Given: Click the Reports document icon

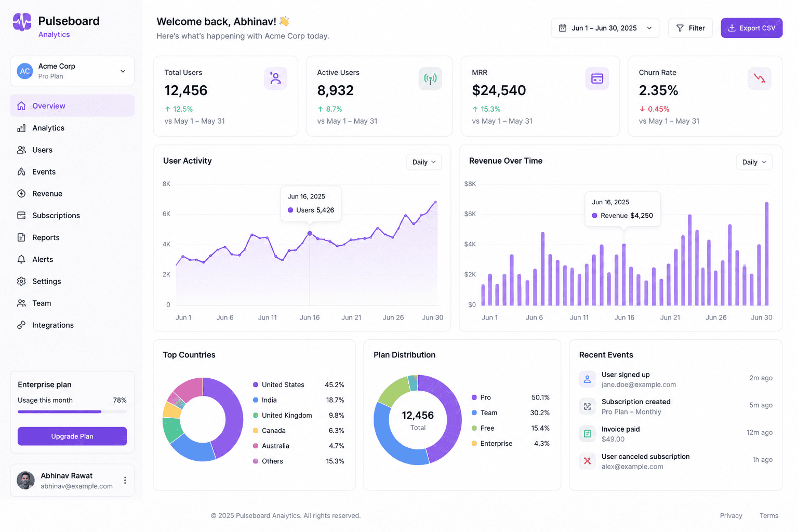Looking at the screenshot, I should 21,237.
